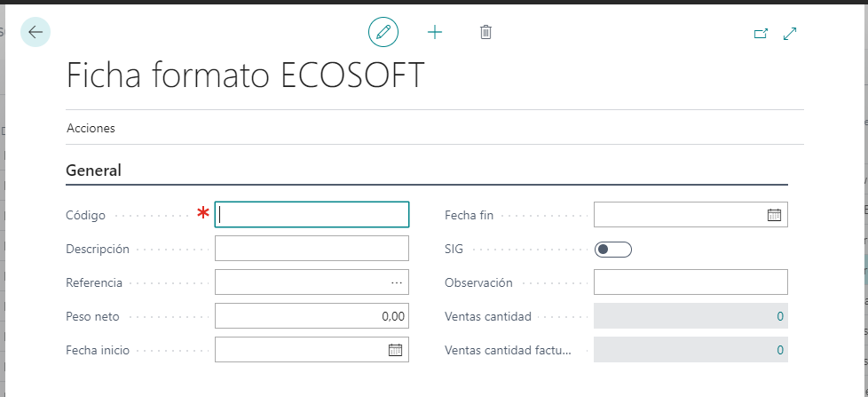Open the page in a new window

coord(761,34)
